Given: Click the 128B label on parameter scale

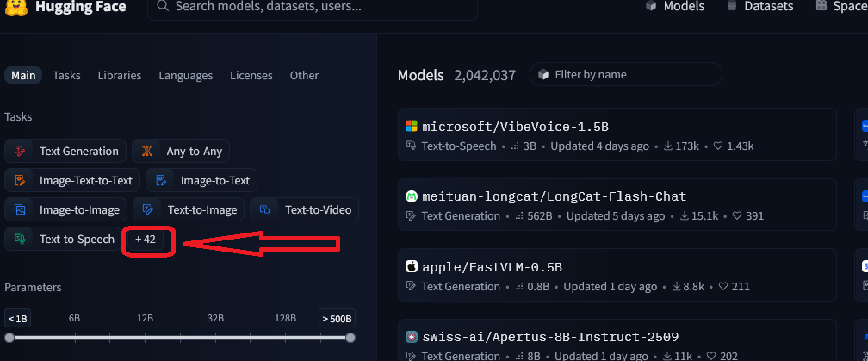Looking at the screenshot, I should pos(286,319).
